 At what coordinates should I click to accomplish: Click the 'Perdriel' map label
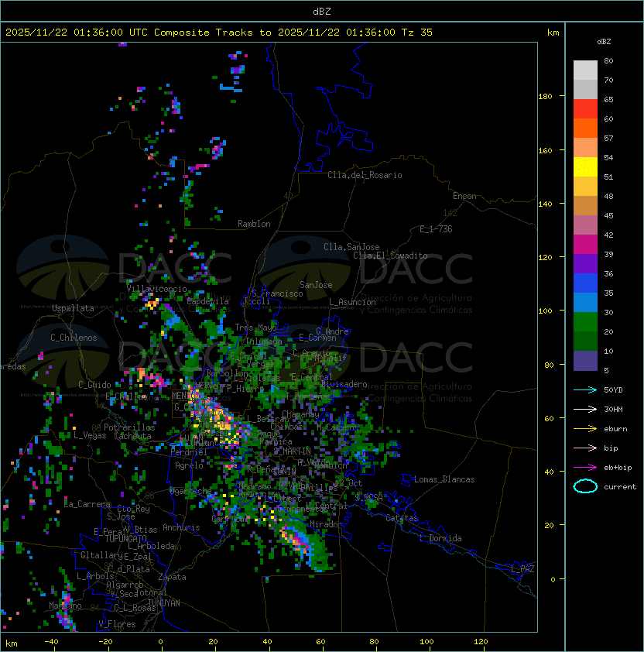[x=189, y=452]
